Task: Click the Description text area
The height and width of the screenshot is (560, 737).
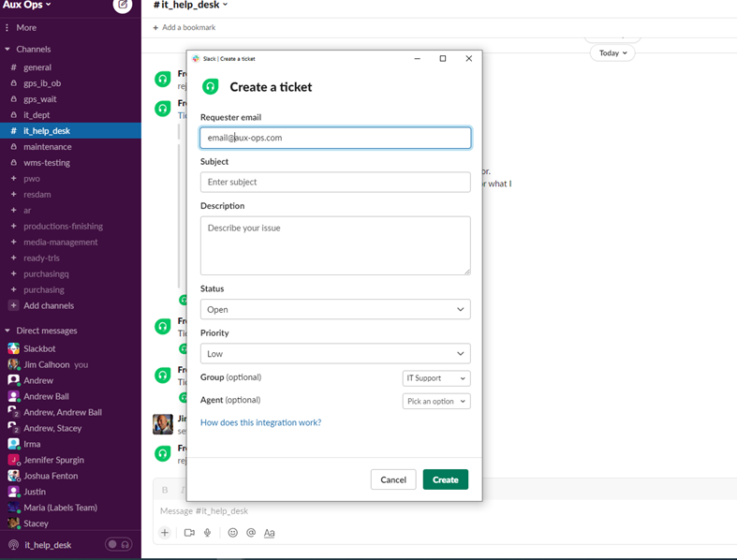Action: [x=335, y=245]
